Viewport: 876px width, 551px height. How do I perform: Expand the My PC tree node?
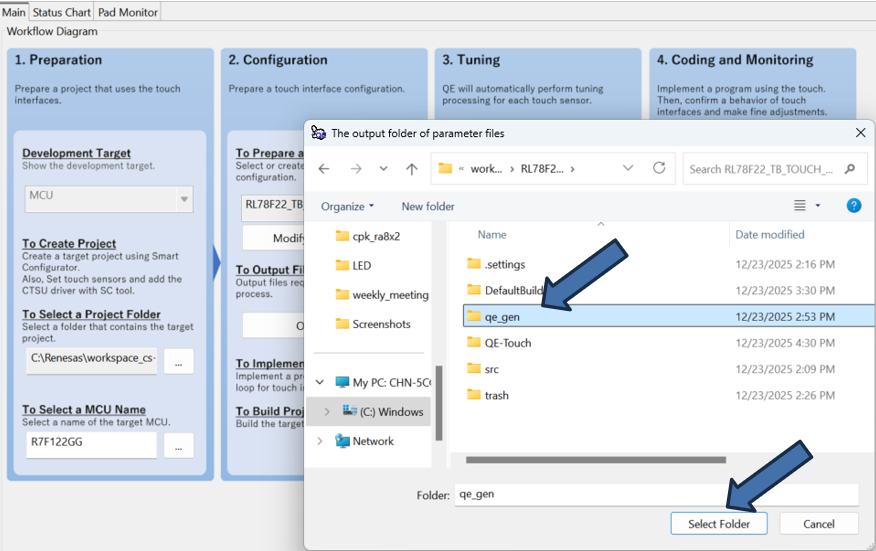[320, 382]
